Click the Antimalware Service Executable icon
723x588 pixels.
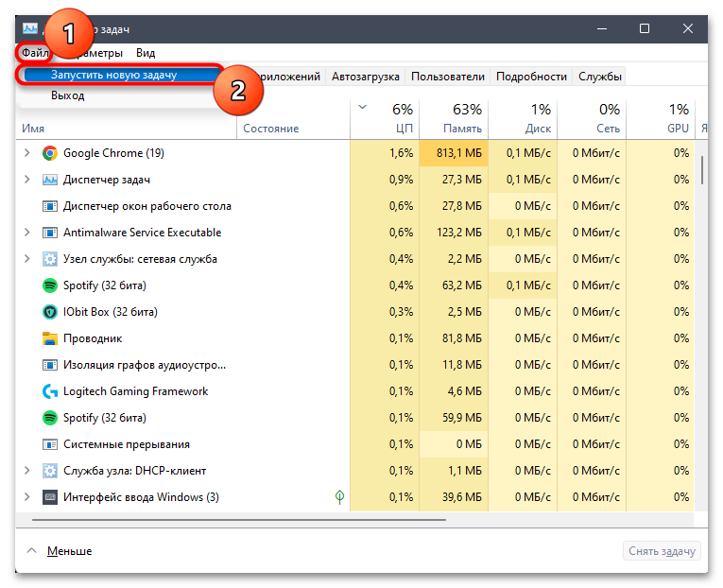point(50,233)
